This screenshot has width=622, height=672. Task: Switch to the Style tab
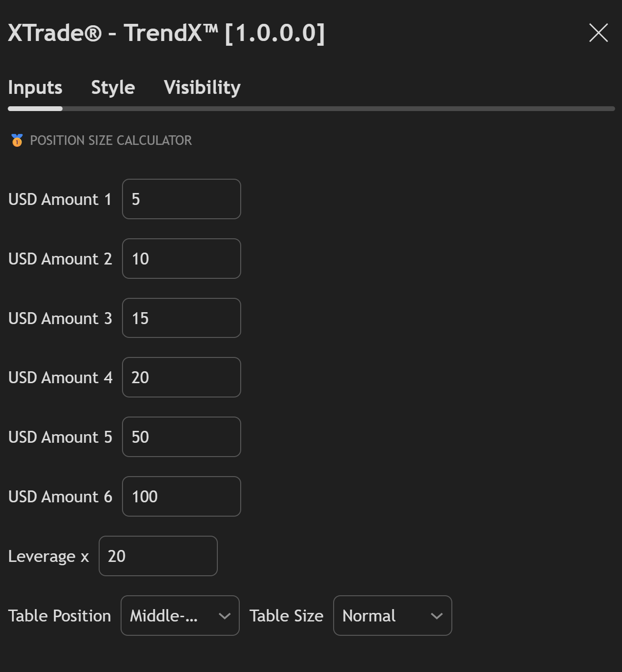point(112,87)
